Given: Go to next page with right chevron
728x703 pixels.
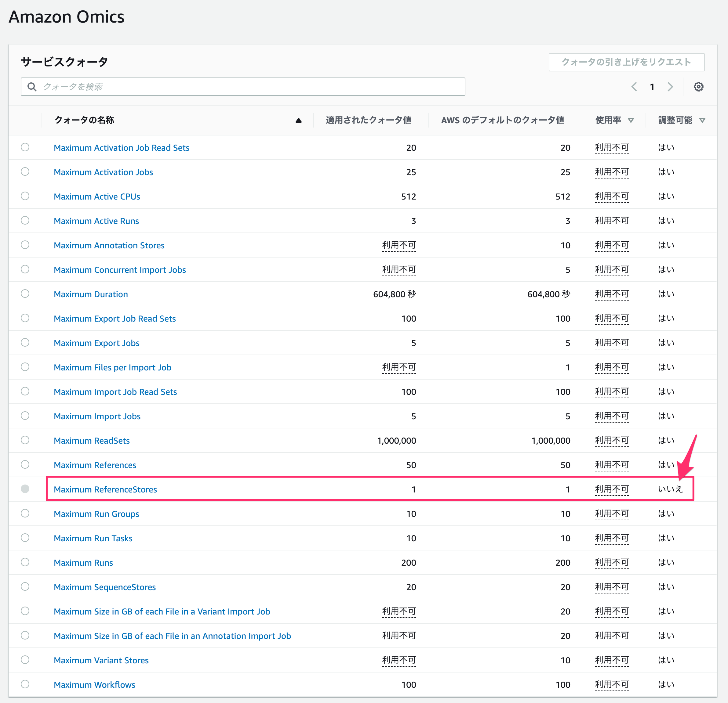Looking at the screenshot, I should coord(670,86).
